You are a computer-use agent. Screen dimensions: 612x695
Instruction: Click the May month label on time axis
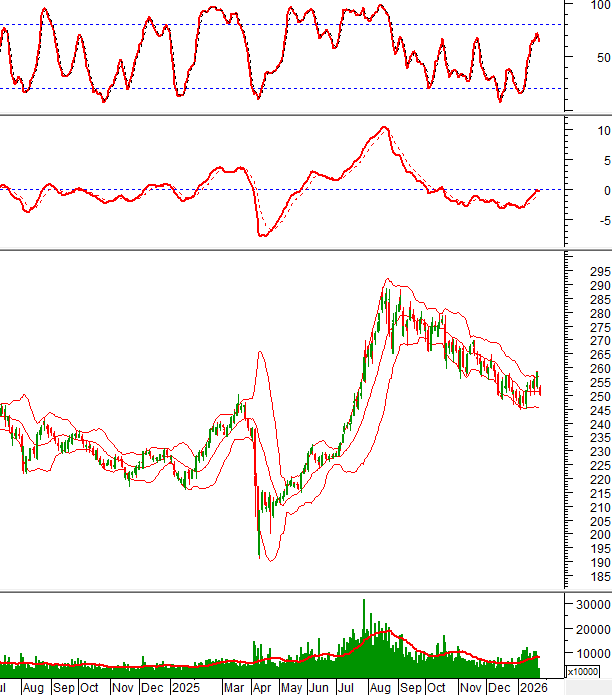click(291, 688)
